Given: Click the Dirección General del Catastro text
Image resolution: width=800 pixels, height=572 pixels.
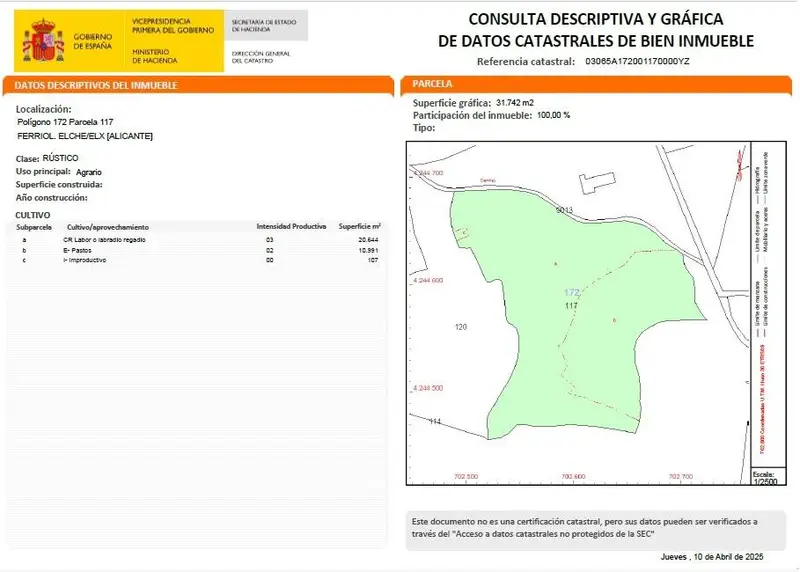Looking at the screenshot, I should pyautogui.click(x=261, y=57).
